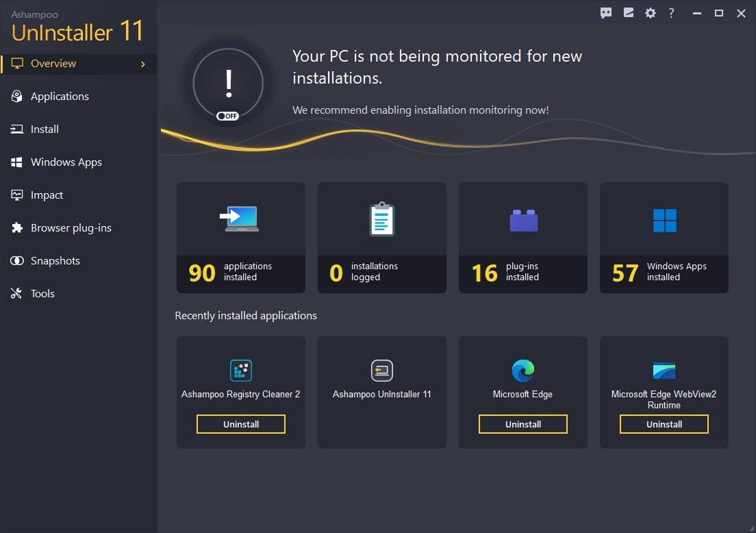Close the UnInstaller window

click(742, 13)
